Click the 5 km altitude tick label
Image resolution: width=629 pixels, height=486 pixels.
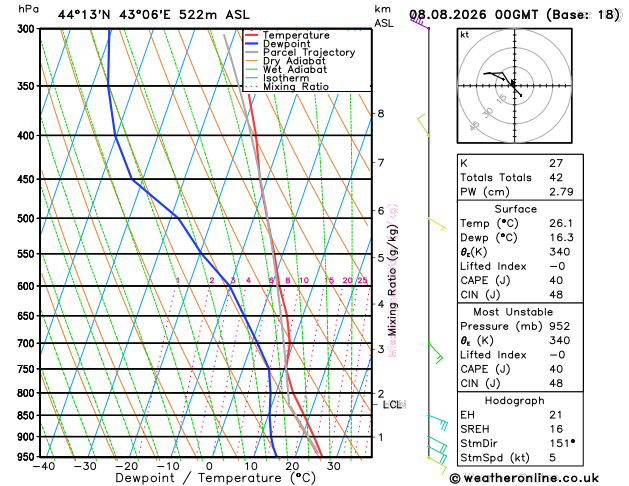tap(381, 257)
